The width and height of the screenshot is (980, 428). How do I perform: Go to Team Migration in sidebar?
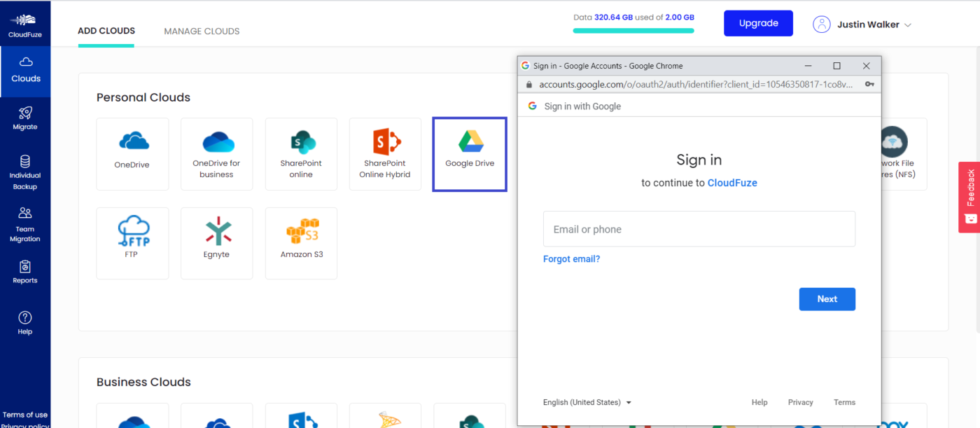(x=25, y=224)
